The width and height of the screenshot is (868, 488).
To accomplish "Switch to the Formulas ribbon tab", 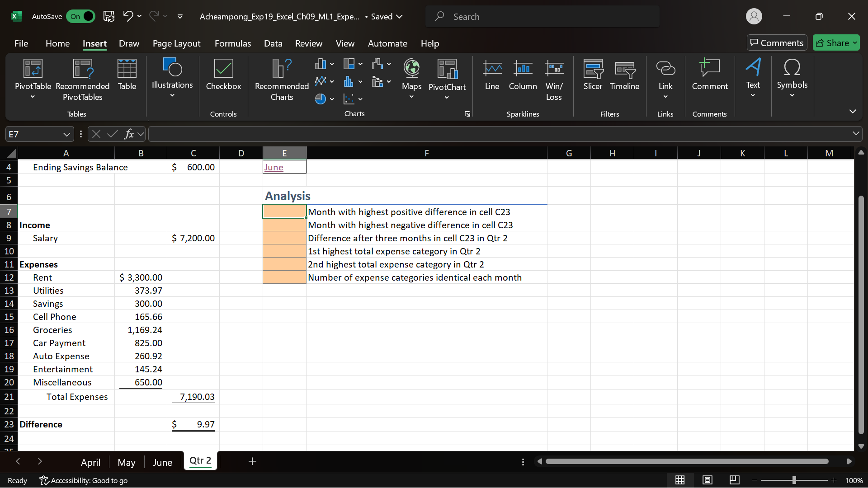I will [232, 43].
